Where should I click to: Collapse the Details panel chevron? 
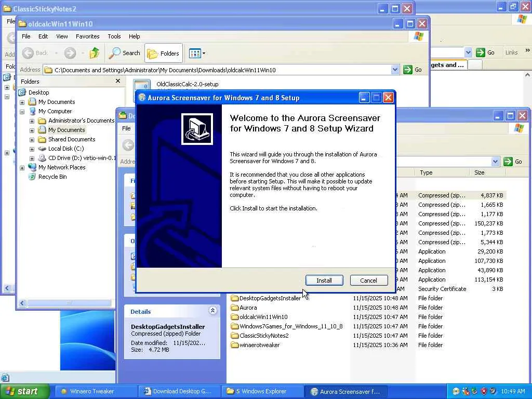click(x=212, y=311)
